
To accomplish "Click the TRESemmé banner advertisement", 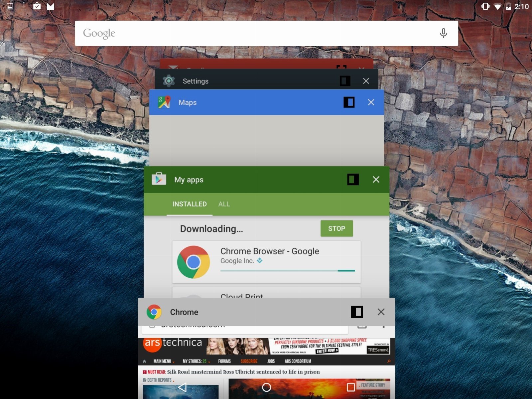I will (298, 346).
